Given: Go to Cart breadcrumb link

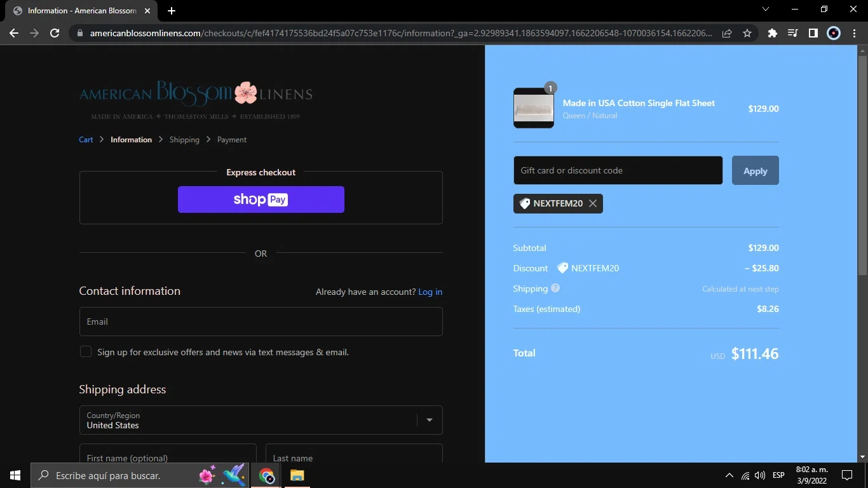Looking at the screenshot, I should [86, 140].
